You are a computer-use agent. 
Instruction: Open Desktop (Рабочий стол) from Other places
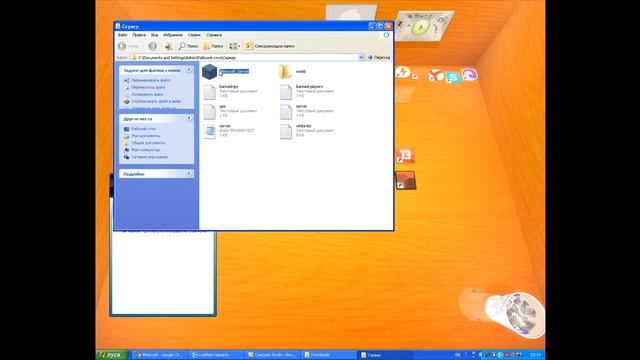[143, 129]
